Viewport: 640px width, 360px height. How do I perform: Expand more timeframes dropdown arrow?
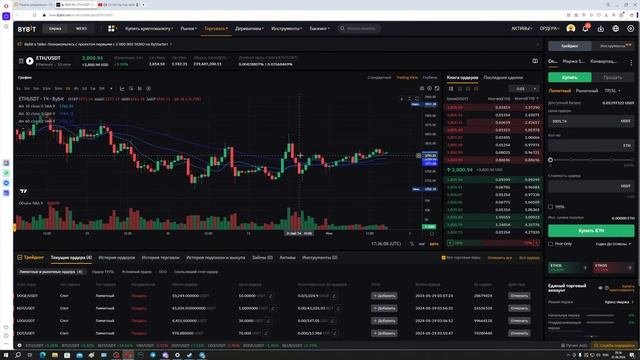click(111, 89)
